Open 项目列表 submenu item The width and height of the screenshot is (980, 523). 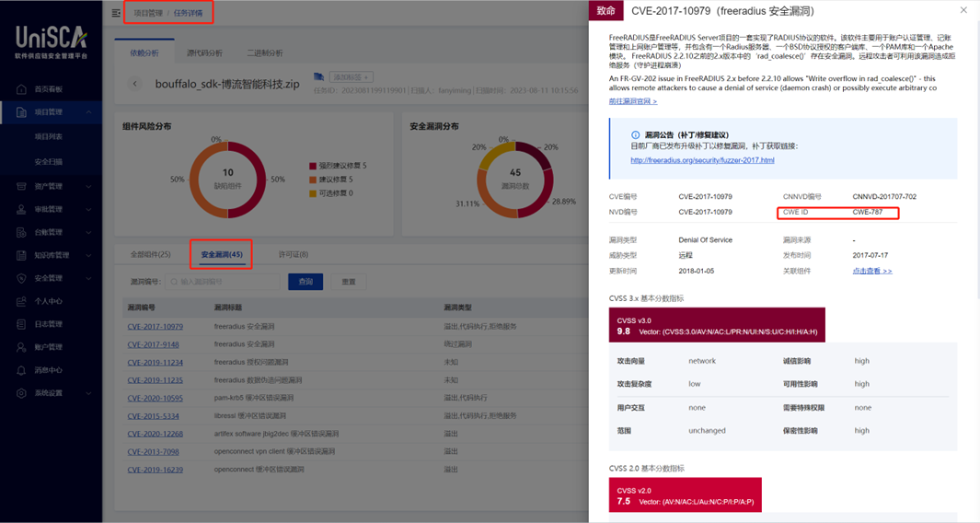click(x=49, y=136)
